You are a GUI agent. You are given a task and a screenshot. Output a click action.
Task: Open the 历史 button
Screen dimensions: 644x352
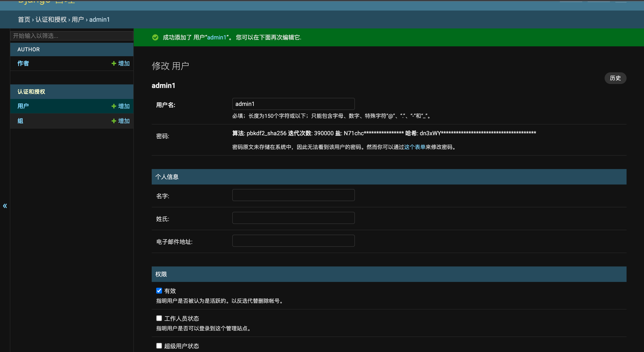click(x=615, y=78)
